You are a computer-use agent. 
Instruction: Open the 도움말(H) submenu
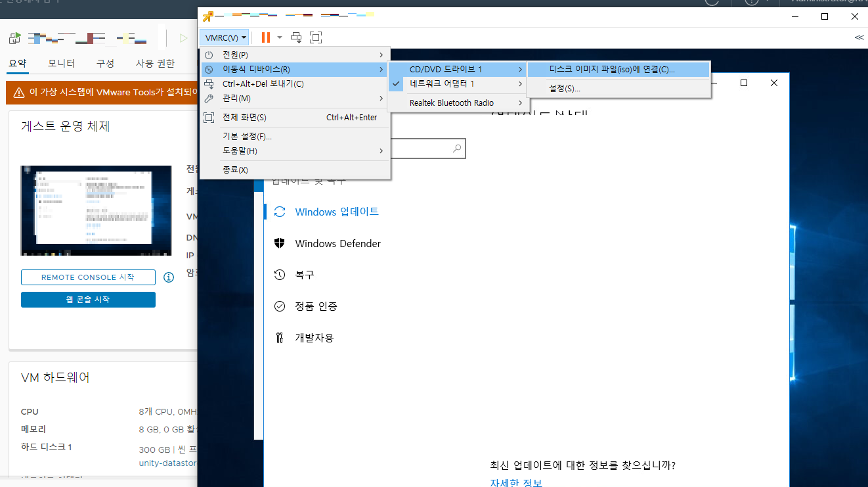(295, 151)
